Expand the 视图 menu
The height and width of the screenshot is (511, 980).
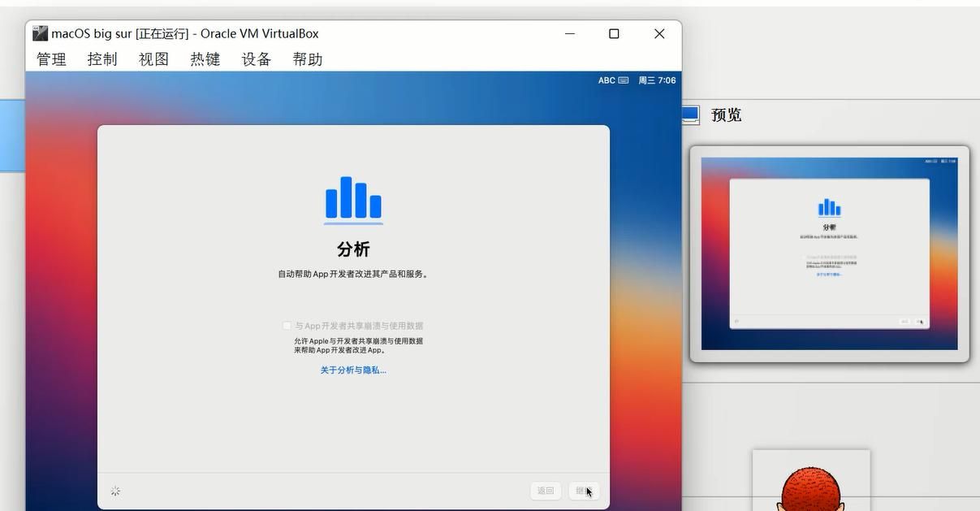153,59
